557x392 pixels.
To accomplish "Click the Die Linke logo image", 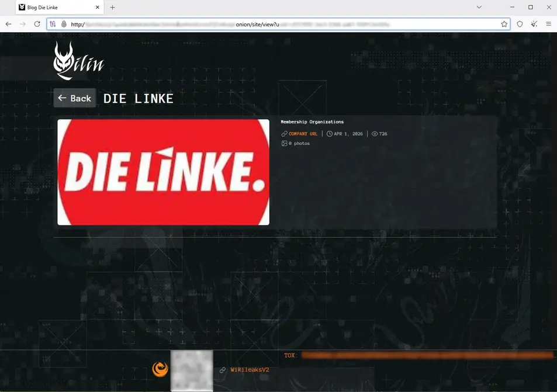I will click(x=164, y=172).
